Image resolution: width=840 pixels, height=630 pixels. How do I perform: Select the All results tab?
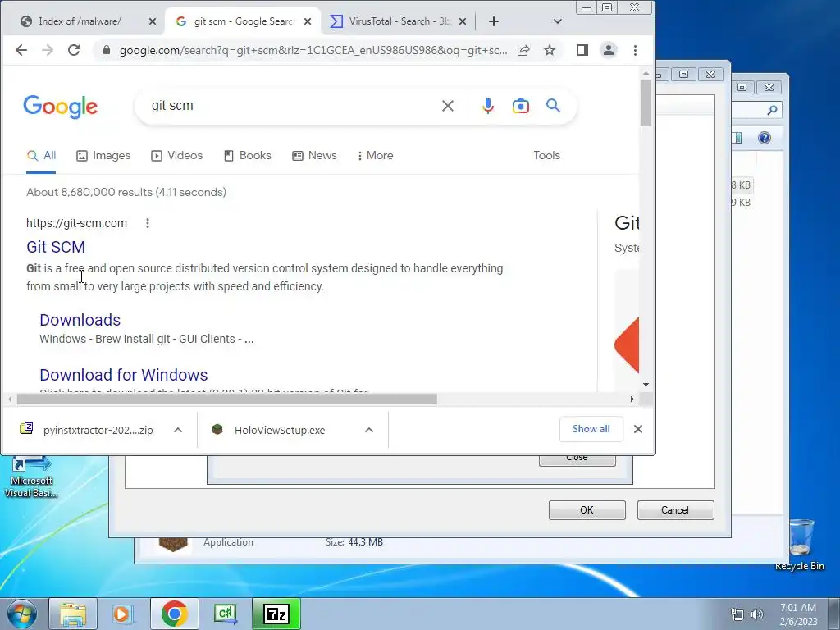point(41,155)
